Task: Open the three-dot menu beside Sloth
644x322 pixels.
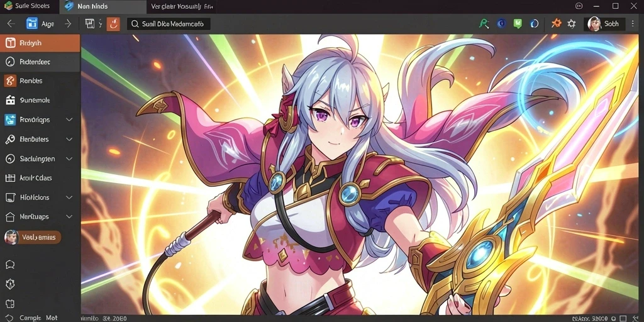Action: pyautogui.click(x=634, y=24)
